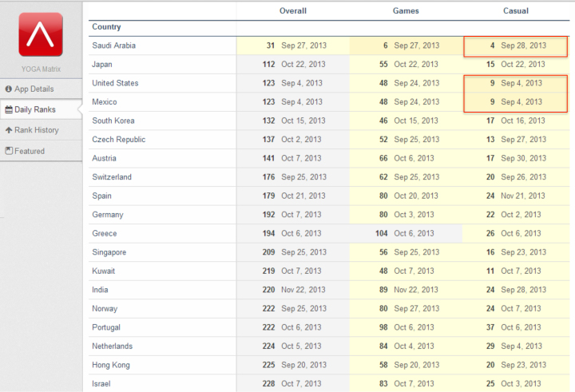
Task: Click Japan overall rank 112
Action: click(x=269, y=64)
